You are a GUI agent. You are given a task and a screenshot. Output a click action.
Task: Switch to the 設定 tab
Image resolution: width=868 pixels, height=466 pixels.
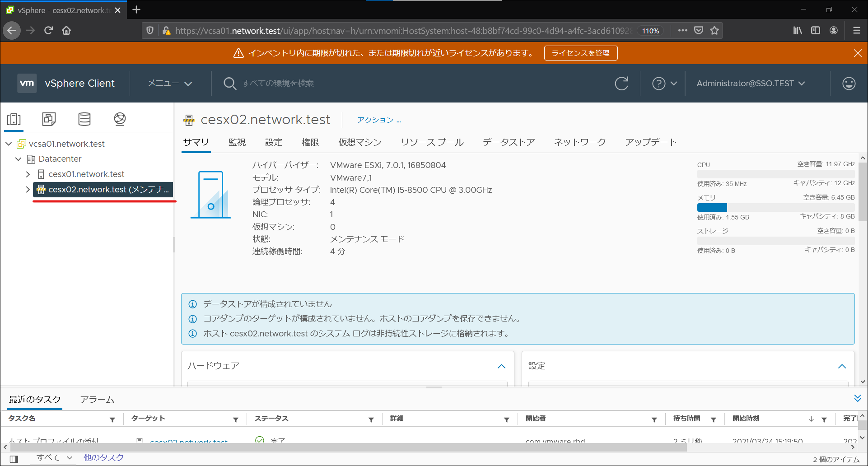coord(274,142)
